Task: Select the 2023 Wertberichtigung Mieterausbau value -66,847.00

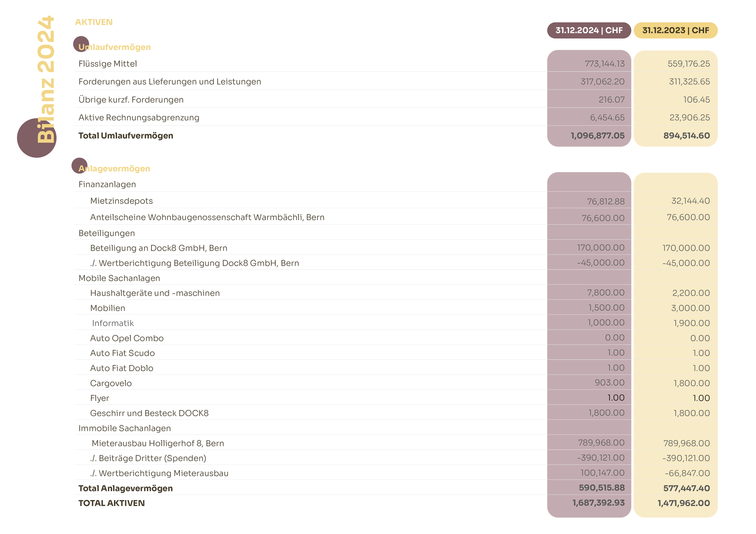Action: click(687, 473)
